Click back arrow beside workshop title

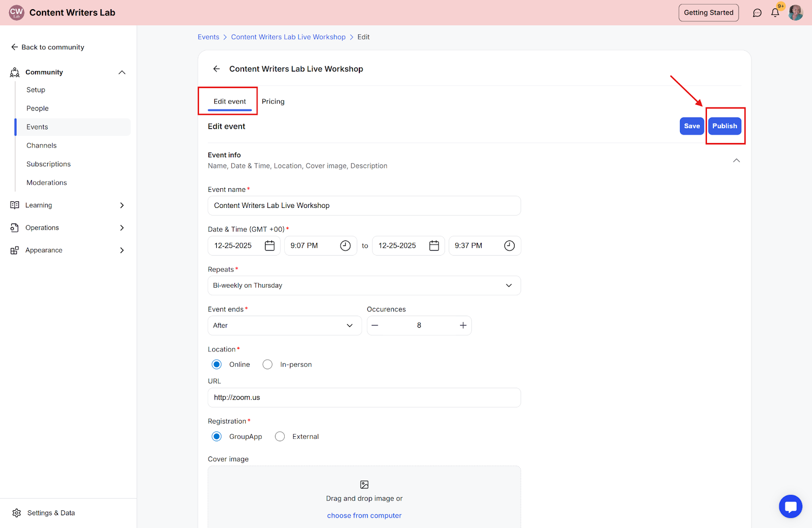click(217, 69)
